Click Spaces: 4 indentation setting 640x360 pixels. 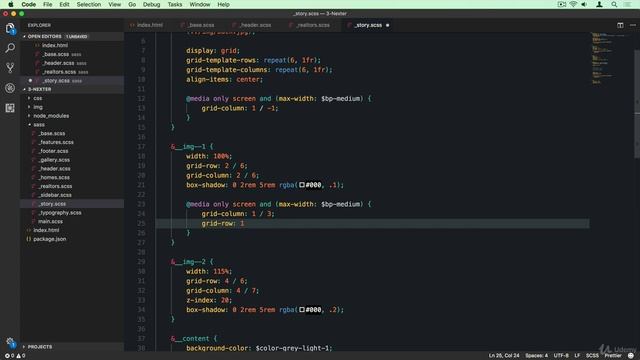tap(536, 356)
